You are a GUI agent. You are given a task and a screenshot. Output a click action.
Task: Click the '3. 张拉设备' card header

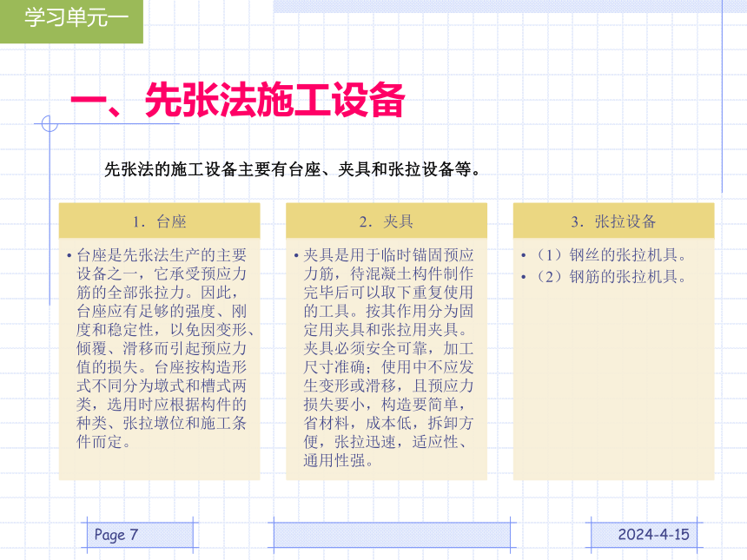coord(613,221)
